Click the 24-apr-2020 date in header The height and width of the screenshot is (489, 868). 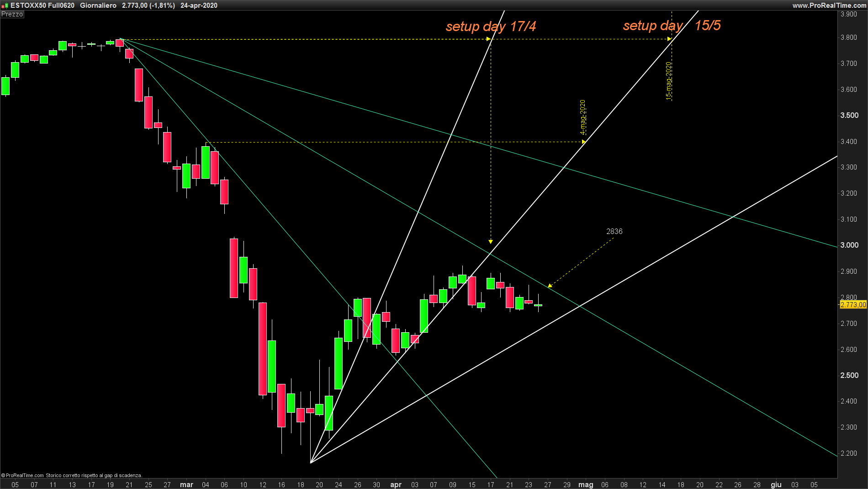(199, 5)
